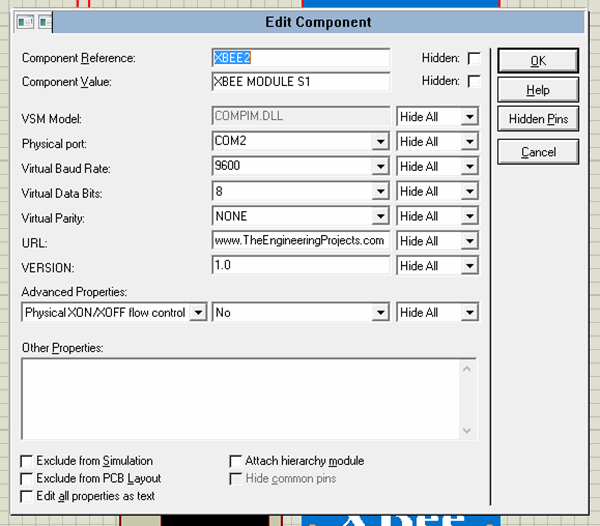Enable Exclude from Simulation checkbox
This screenshot has width=600, height=526.
pos(27,461)
